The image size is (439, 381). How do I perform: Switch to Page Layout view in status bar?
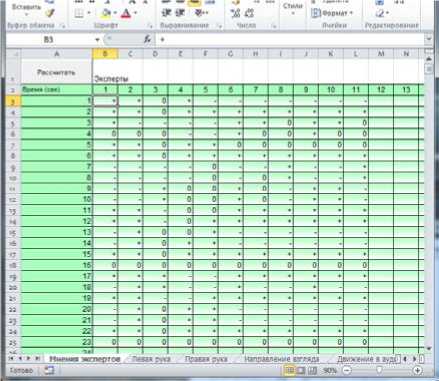coord(301,370)
